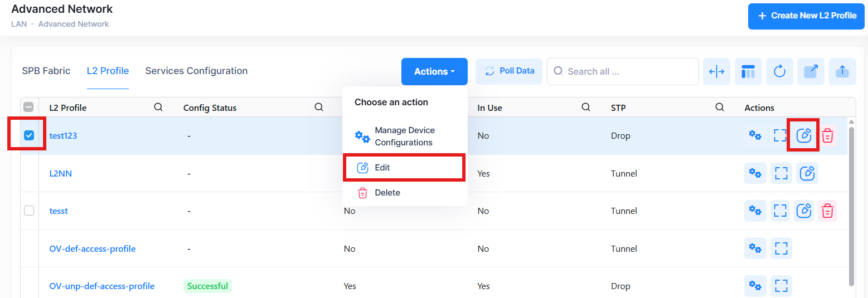The height and width of the screenshot is (298, 868).
Task: Collapse the Actions dropdown button
Action: pyautogui.click(x=434, y=71)
